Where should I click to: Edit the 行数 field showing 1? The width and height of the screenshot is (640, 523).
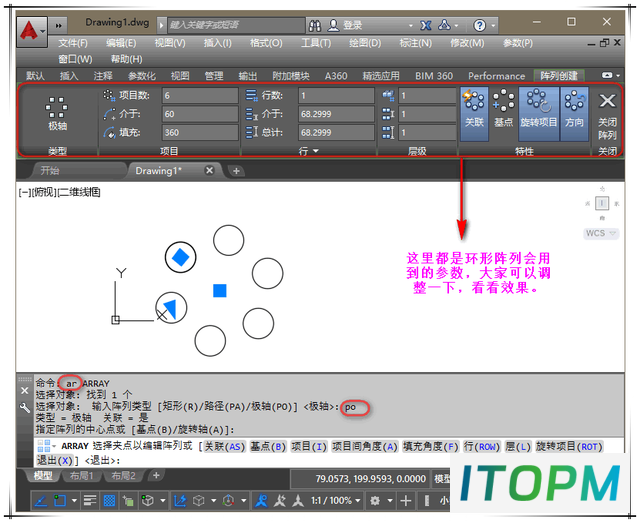pos(336,96)
